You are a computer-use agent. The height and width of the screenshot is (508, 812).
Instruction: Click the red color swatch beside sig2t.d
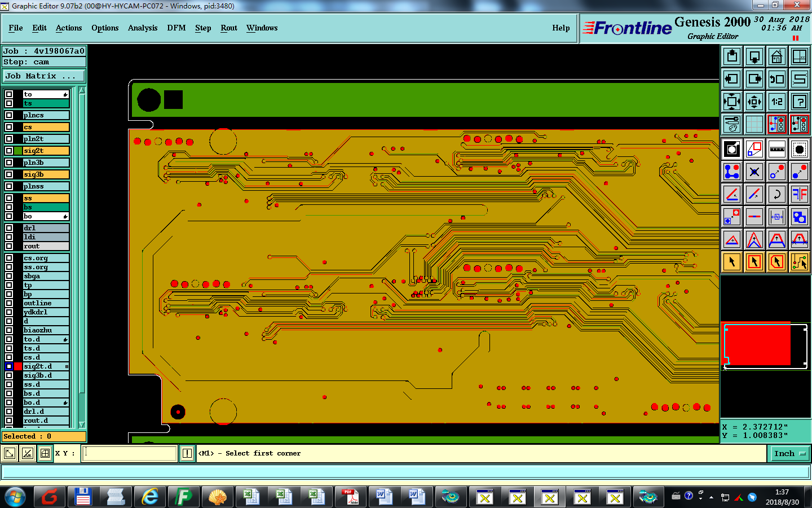(18, 366)
